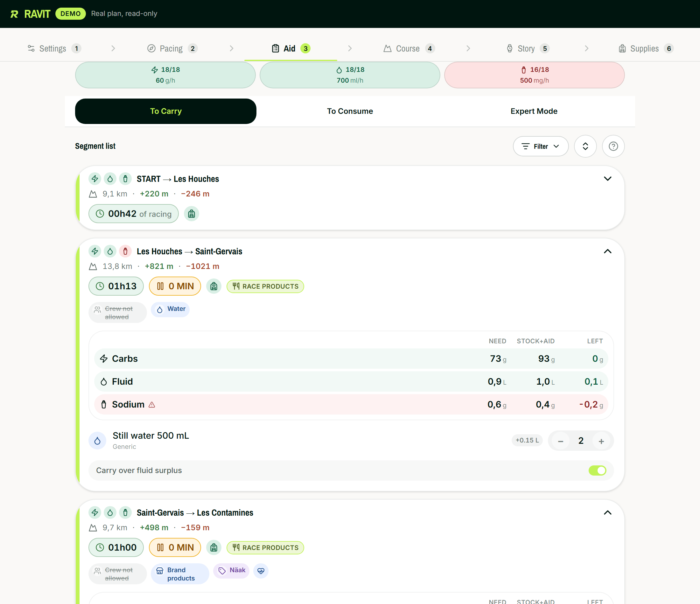Image resolution: width=700 pixels, height=604 pixels.
Task: Decrease Still water 500 mL quantity
Action: pyautogui.click(x=560, y=441)
